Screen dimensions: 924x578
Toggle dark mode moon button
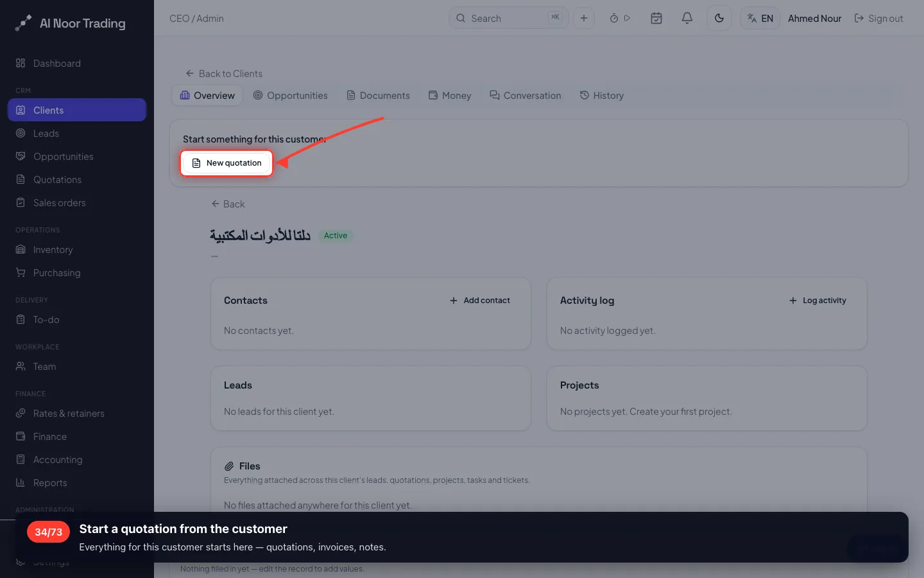[x=719, y=18]
